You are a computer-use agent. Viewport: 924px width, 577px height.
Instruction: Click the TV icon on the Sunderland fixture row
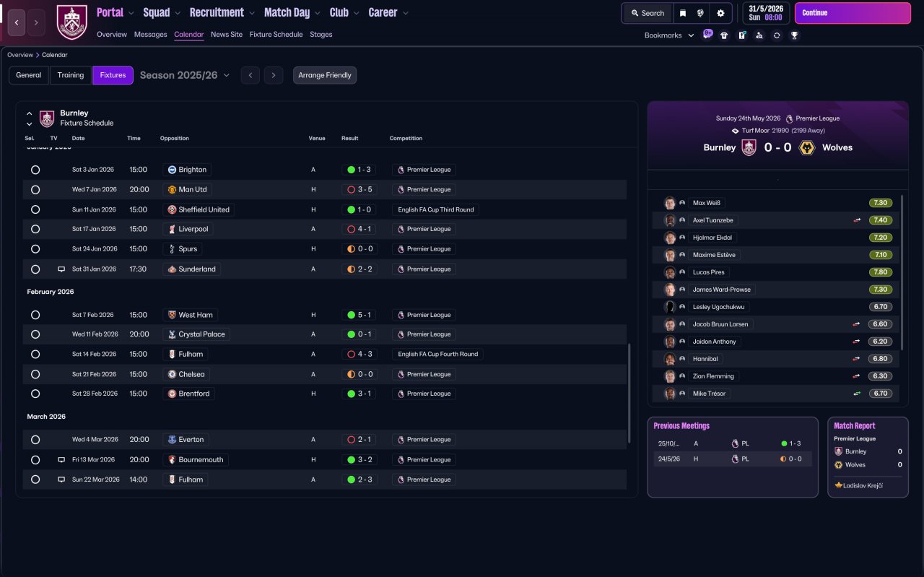[61, 269]
